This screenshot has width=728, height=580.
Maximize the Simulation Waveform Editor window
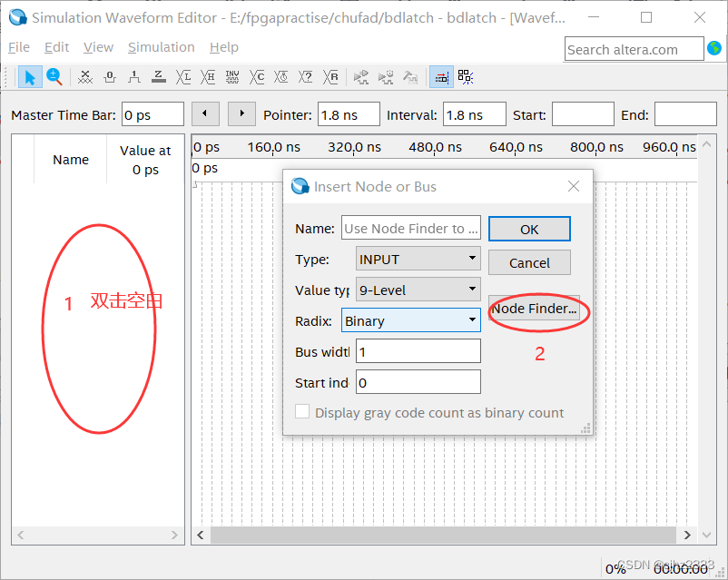pos(645,17)
